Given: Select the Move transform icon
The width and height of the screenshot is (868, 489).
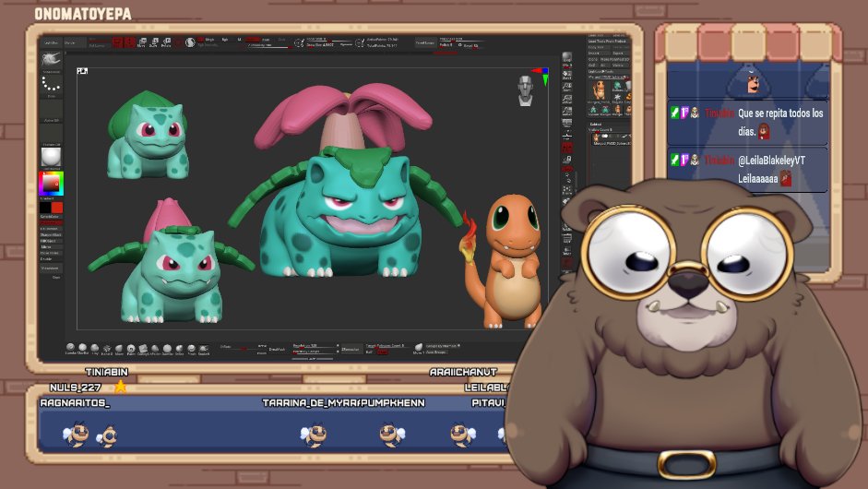Looking at the screenshot, I should (x=142, y=42).
